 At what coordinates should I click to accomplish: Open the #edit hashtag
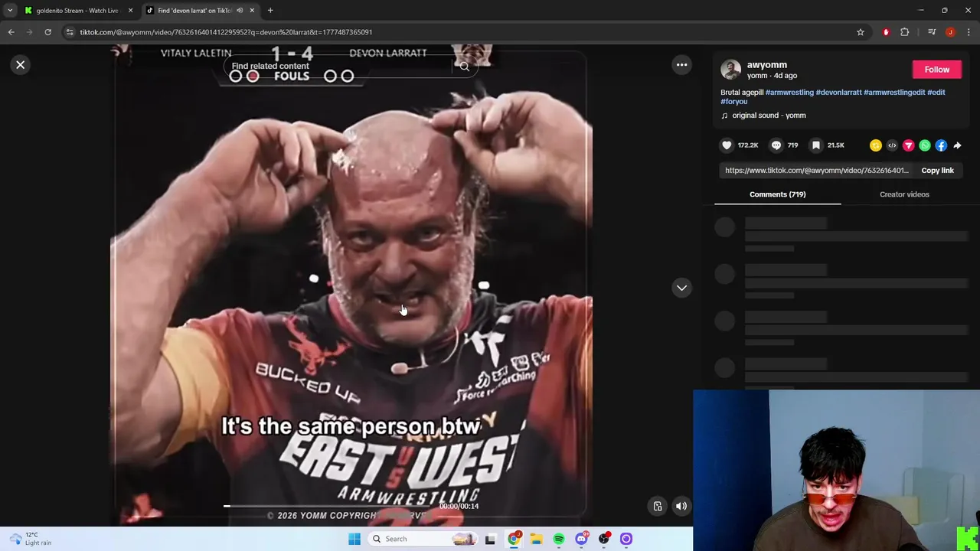point(936,92)
